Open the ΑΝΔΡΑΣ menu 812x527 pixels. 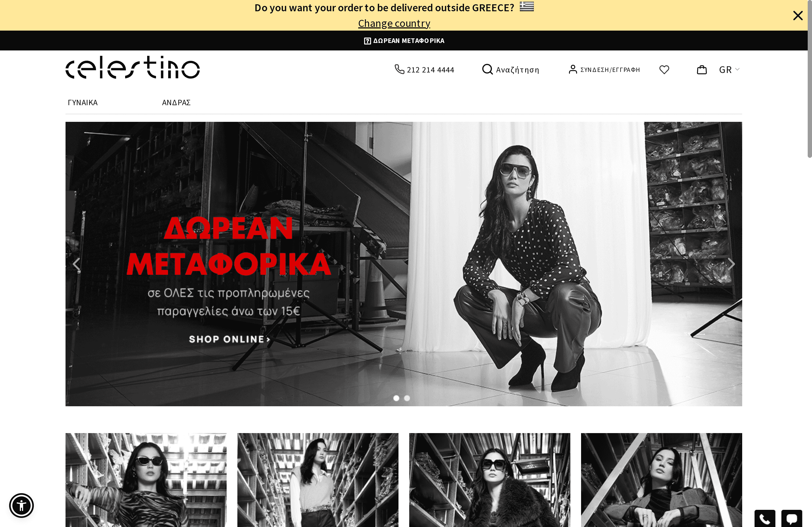(176, 102)
